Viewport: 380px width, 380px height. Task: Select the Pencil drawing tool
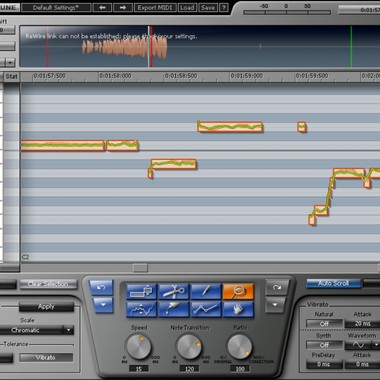tap(206, 292)
